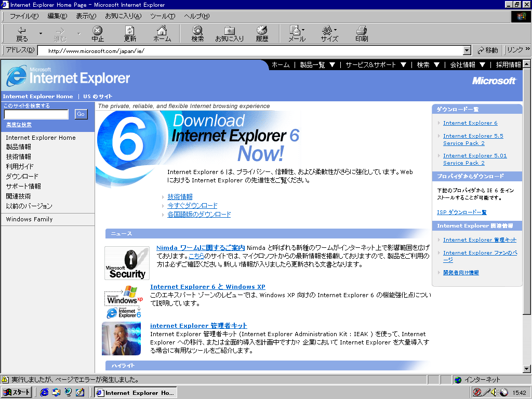Viewport: 532px width, 399px height.
Task: Open the サービス&サポート navigation dropdown
Action: click(x=376, y=65)
